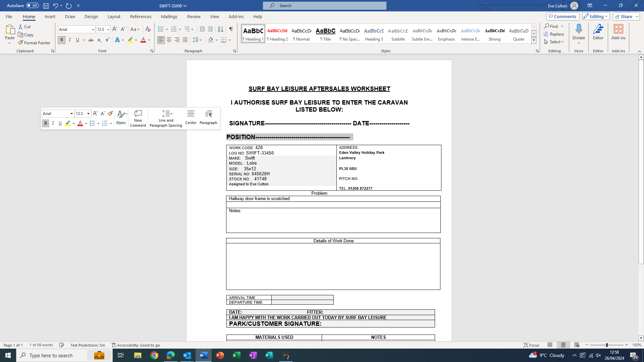Click New Comment in the floating mini toolbar
The image size is (644, 362).
(x=138, y=118)
